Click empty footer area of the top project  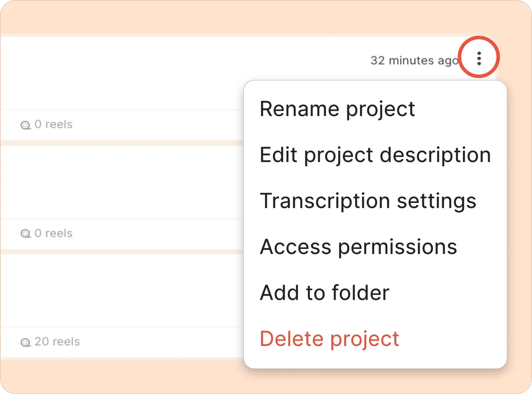click(x=158, y=125)
